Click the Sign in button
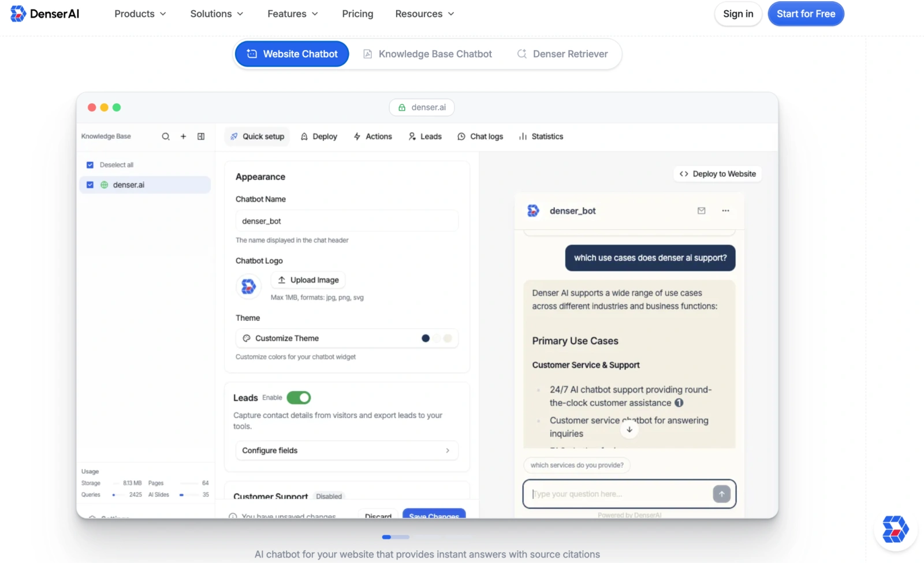This screenshot has height=563, width=924. tap(738, 14)
